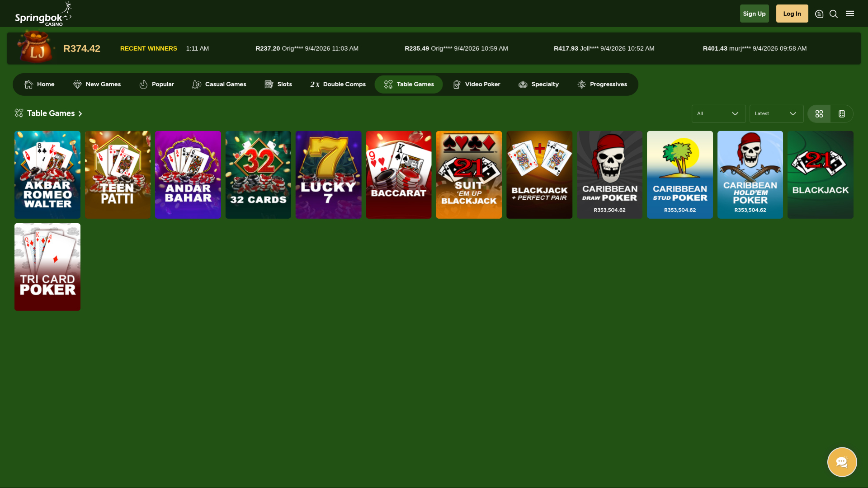Select the Table Games tab

409,84
